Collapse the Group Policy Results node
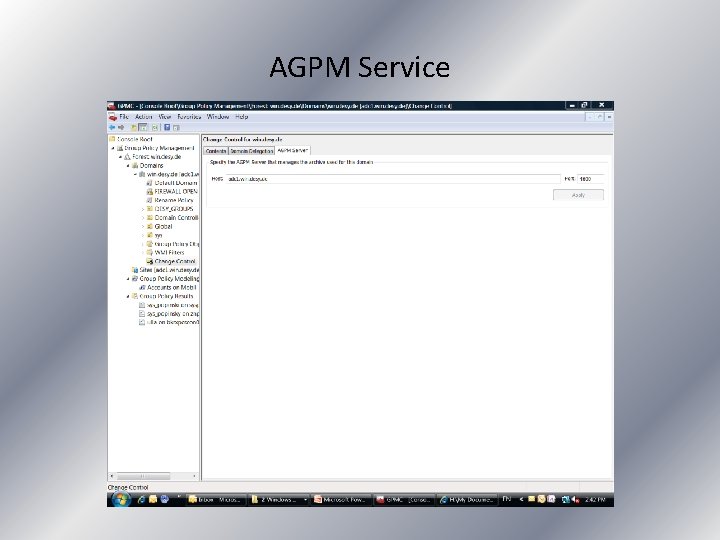 coord(128,296)
